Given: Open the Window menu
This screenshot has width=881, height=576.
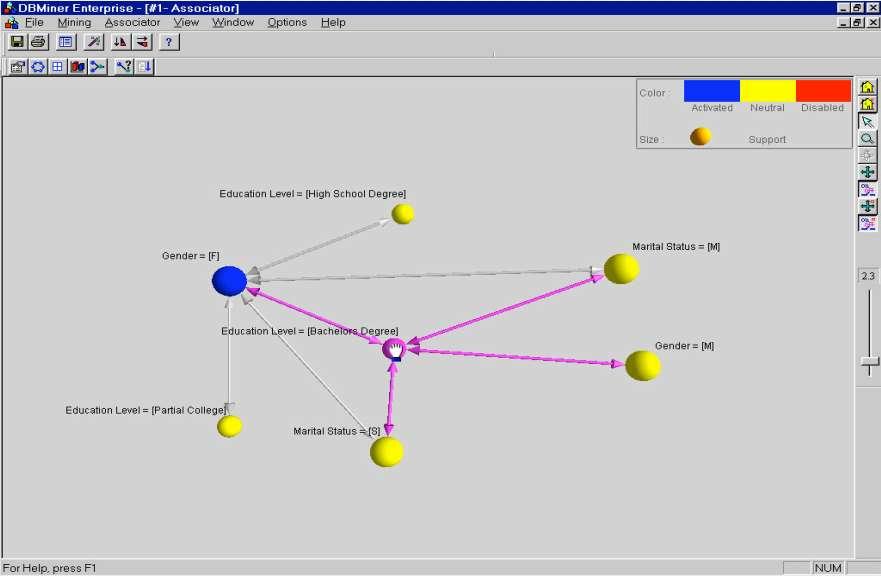Looking at the screenshot, I should [x=233, y=22].
